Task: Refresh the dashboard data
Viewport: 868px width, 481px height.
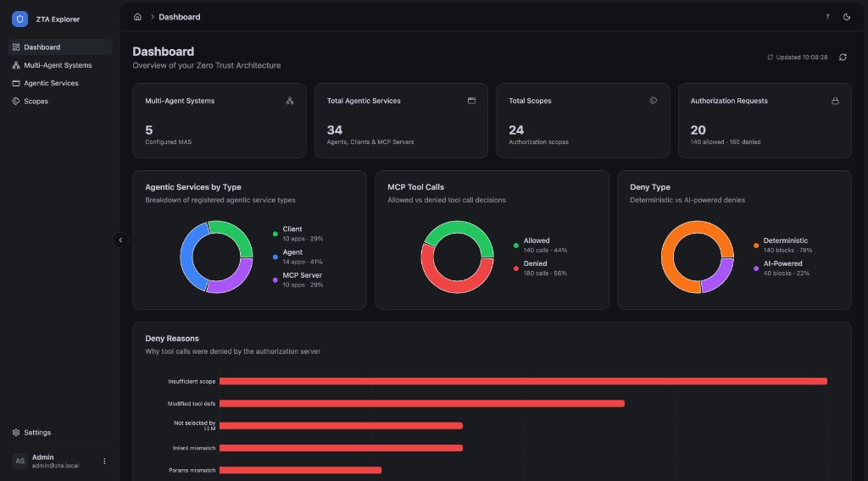Action: (843, 57)
